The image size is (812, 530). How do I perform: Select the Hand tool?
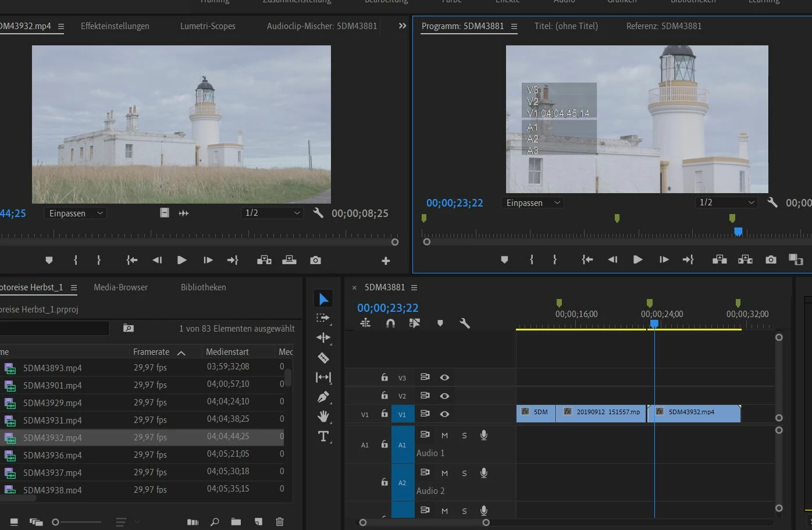coord(323,416)
